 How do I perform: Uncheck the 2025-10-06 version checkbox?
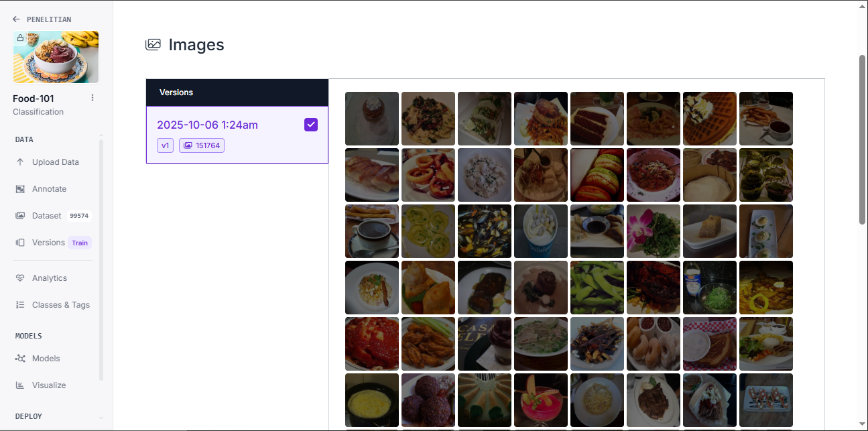[311, 125]
